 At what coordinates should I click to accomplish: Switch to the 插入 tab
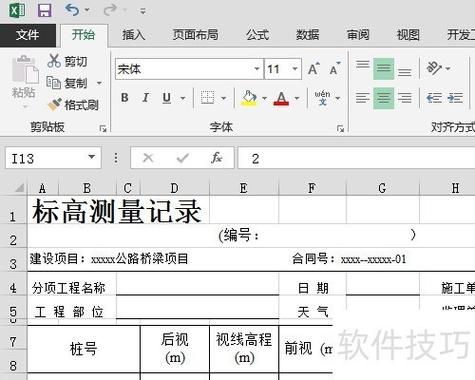pos(133,35)
